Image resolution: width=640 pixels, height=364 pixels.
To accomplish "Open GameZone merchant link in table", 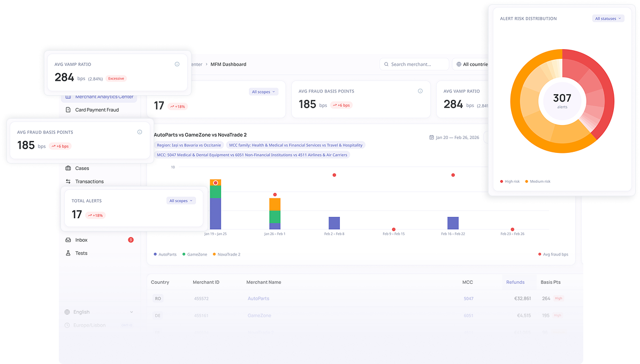I will click(259, 315).
